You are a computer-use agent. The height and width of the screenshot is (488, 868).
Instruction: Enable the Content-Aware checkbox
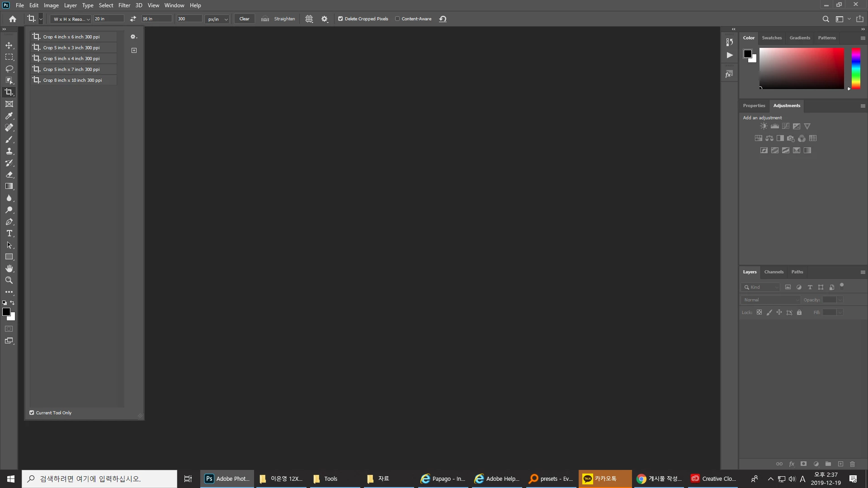pos(397,19)
